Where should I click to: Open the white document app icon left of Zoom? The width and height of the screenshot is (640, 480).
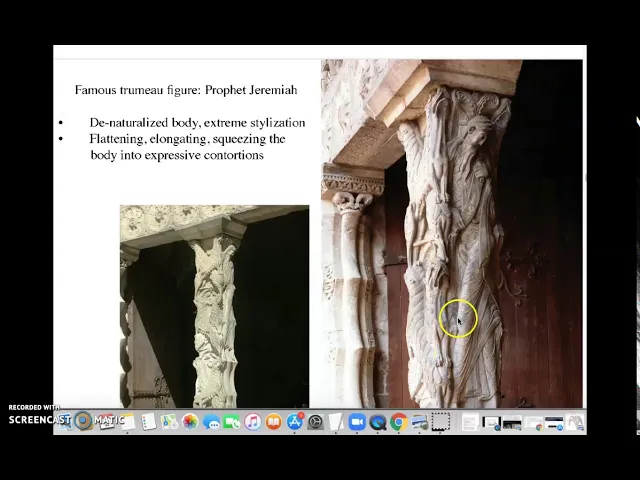pyautogui.click(x=336, y=422)
